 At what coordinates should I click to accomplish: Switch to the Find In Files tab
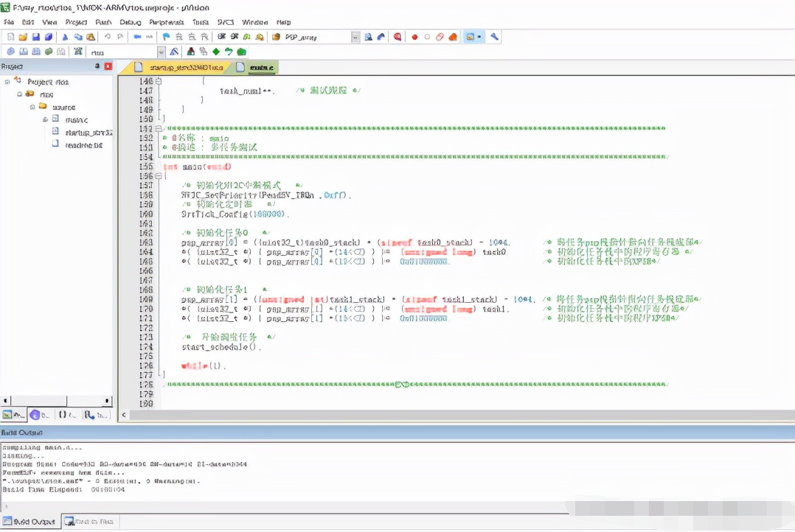90,522
